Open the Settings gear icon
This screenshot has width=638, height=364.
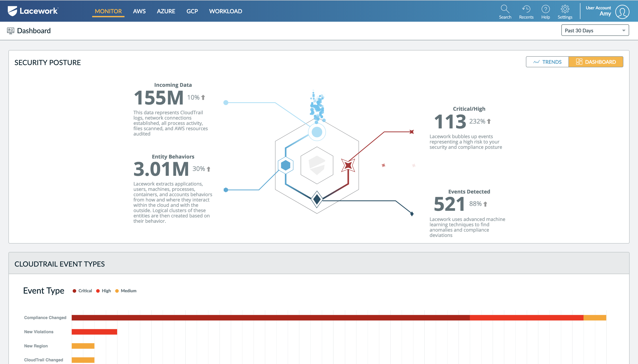(565, 9)
